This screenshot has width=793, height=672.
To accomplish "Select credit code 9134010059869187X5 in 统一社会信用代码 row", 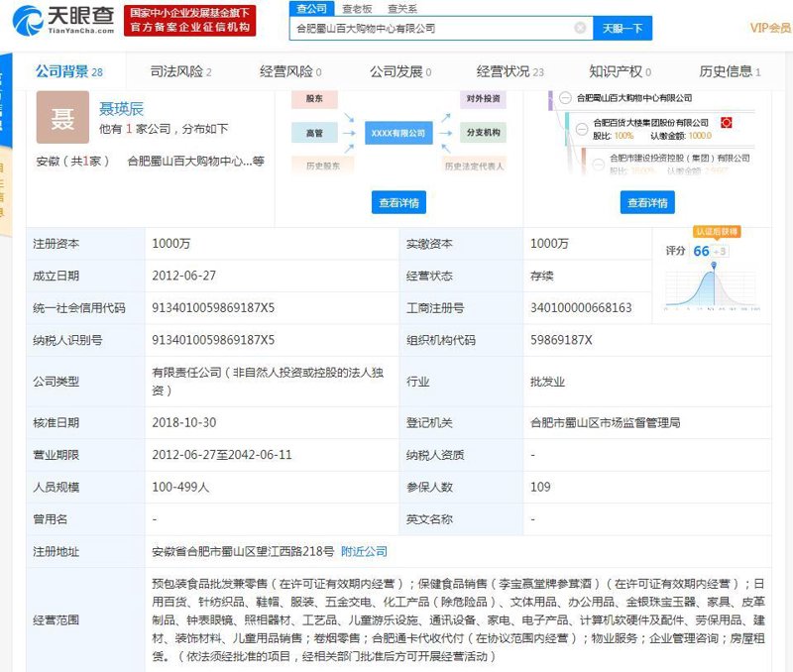I will (x=213, y=308).
